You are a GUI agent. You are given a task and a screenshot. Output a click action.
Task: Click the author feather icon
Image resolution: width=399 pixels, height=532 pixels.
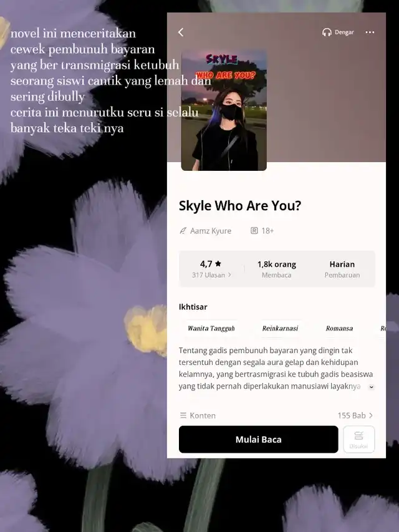click(x=183, y=231)
